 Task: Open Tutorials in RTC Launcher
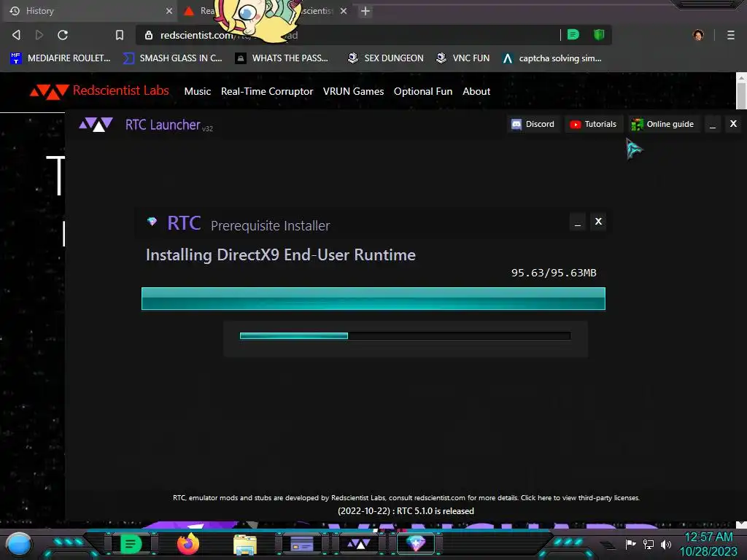click(594, 124)
